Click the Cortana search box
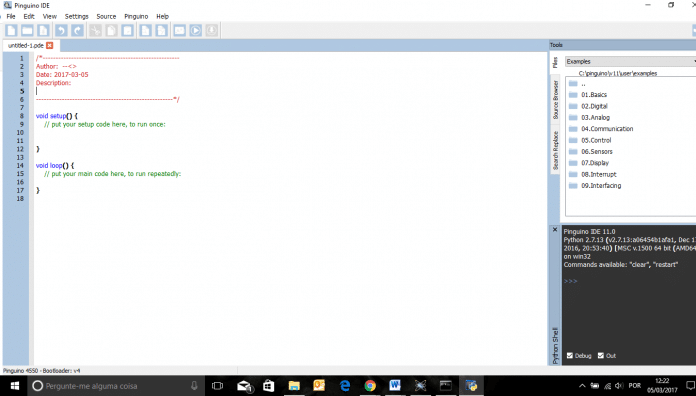 click(x=116, y=386)
